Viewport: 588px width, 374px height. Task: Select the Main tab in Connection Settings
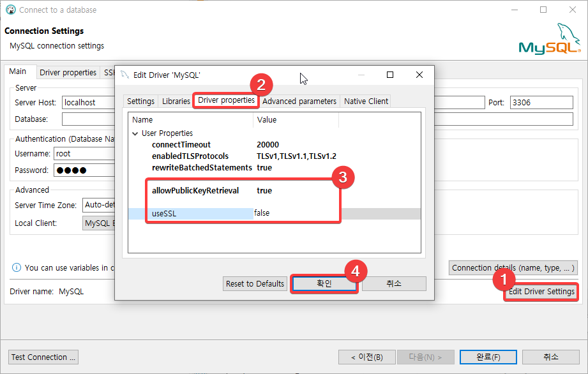[18, 71]
